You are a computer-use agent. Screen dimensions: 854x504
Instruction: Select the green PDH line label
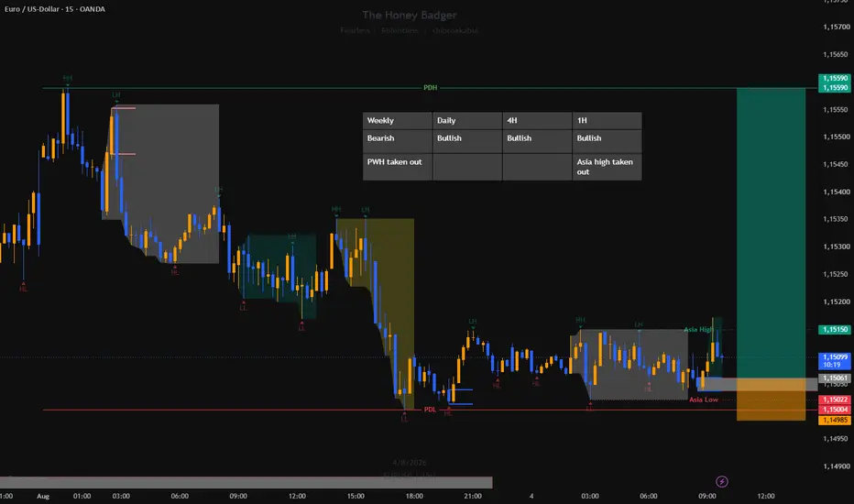[431, 88]
